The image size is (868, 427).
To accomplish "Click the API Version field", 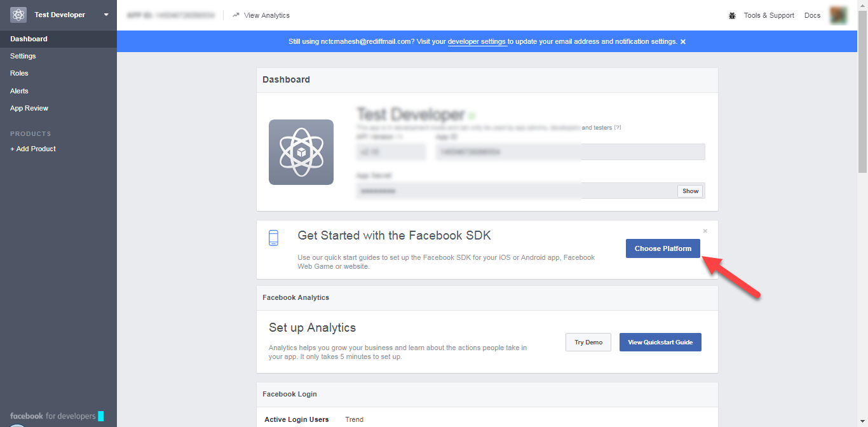I will click(391, 152).
